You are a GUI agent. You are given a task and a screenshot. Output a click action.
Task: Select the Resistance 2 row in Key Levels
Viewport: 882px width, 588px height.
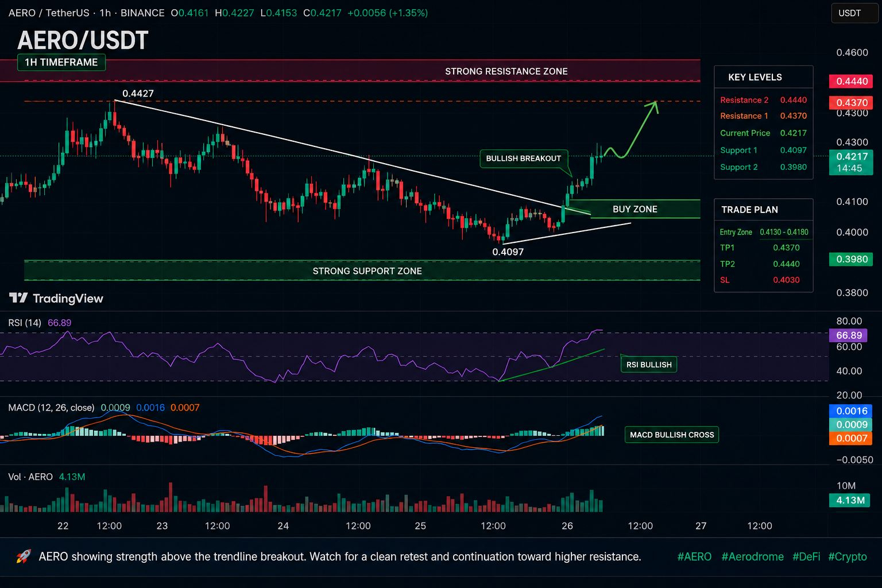(x=764, y=100)
